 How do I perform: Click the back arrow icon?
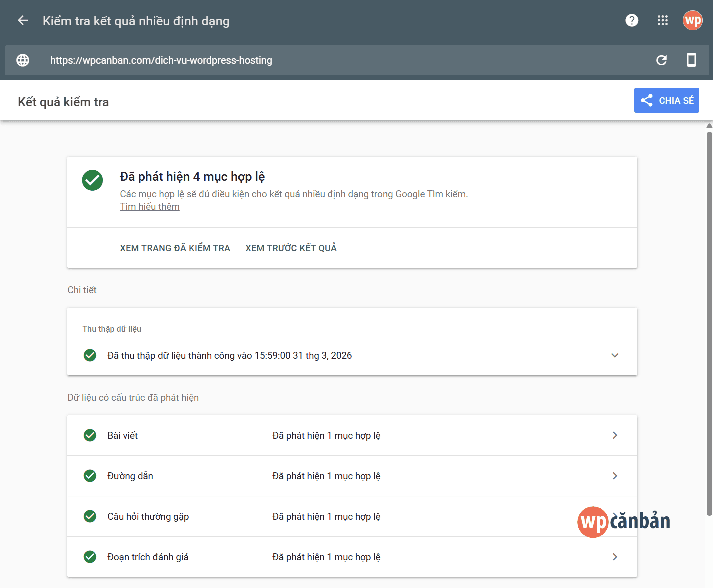[x=23, y=20]
